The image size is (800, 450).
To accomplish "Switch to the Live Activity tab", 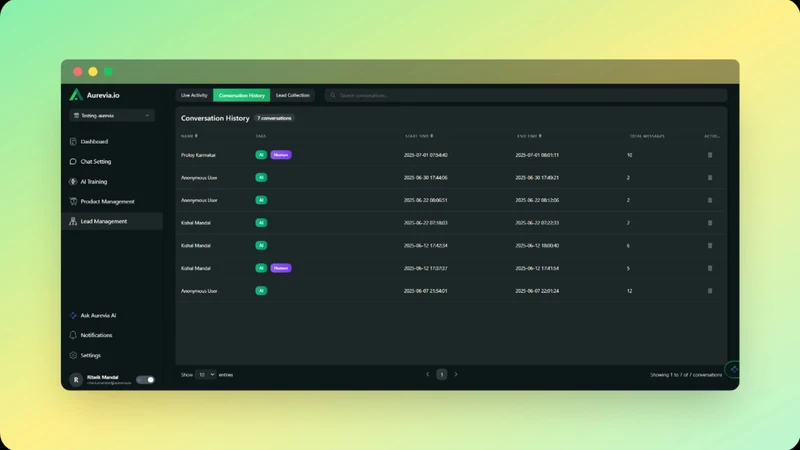I will click(194, 95).
